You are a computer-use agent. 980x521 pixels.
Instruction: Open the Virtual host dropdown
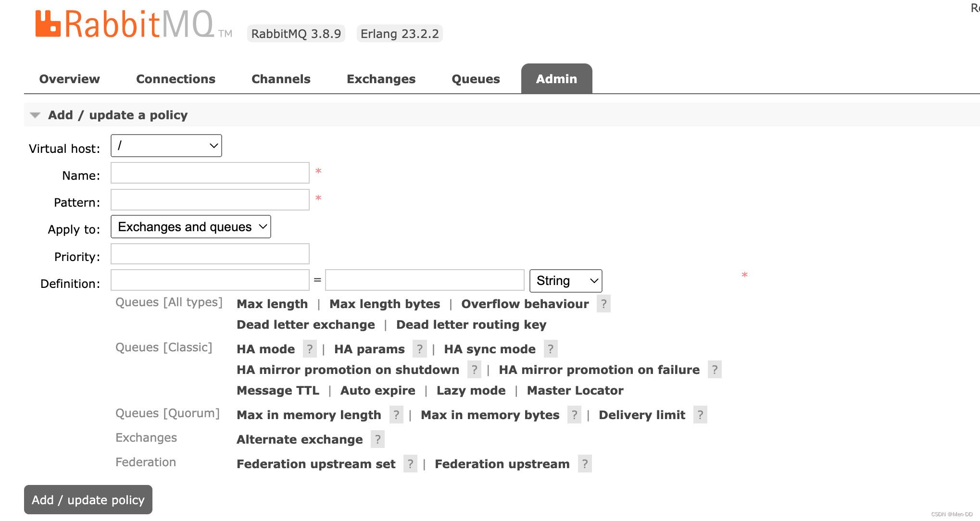tap(166, 145)
